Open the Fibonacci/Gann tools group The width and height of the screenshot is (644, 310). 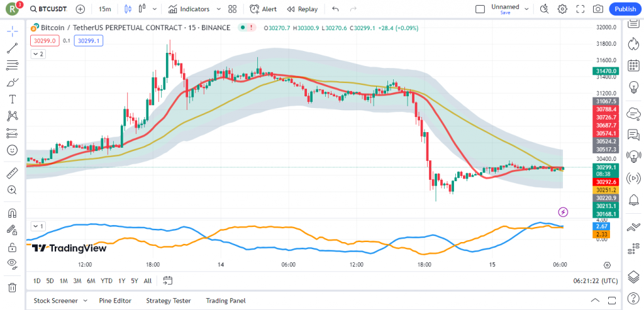(13, 65)
